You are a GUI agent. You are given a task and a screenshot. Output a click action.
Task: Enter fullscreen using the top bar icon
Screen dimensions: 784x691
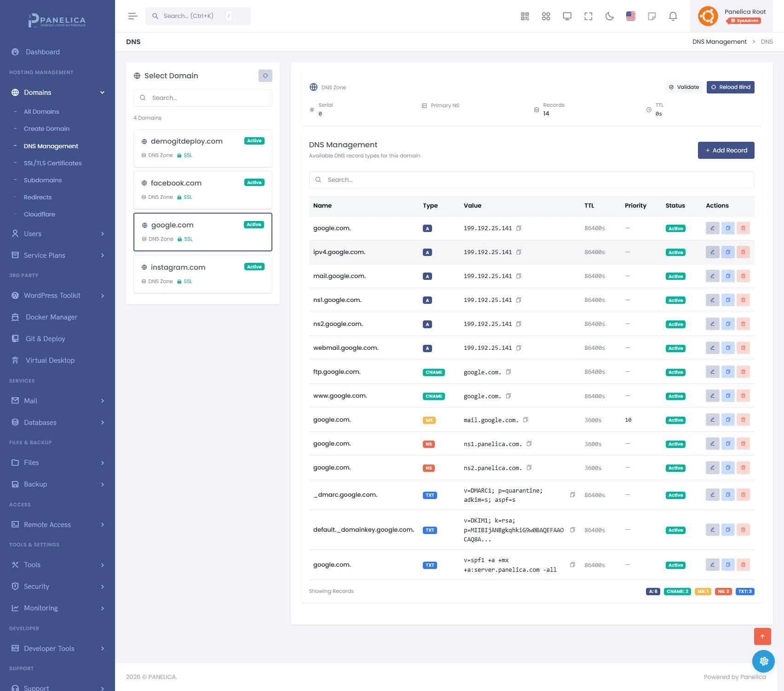click(x=588, y=17)
